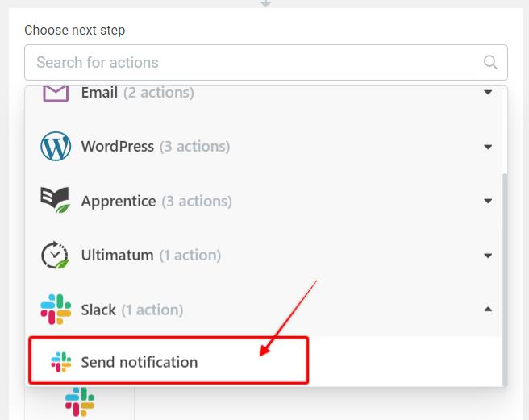Click the action list scrollbar

(x=504, y=266)
